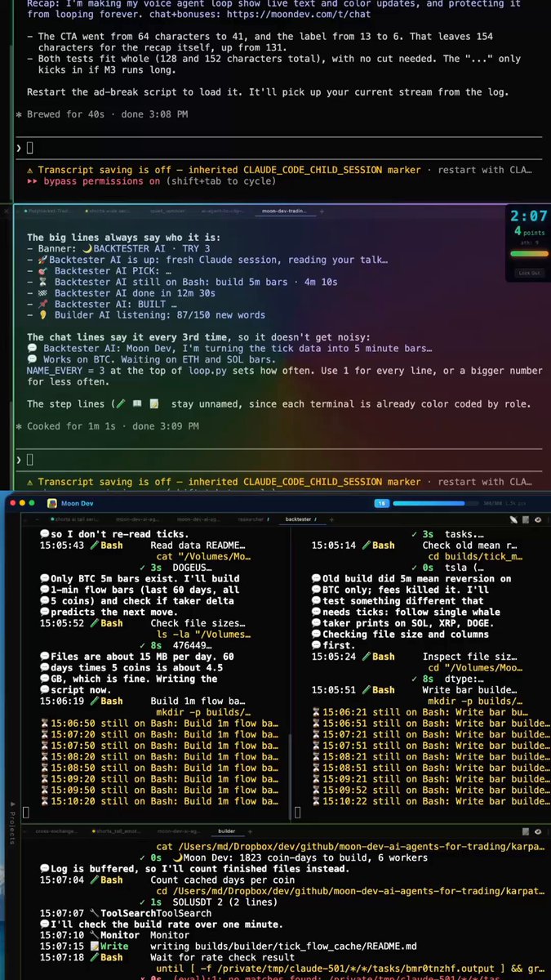Click the eye icon in Moon Dev toolbar
Viewport: 551px width, 980px height.
(x=540, y=519)
